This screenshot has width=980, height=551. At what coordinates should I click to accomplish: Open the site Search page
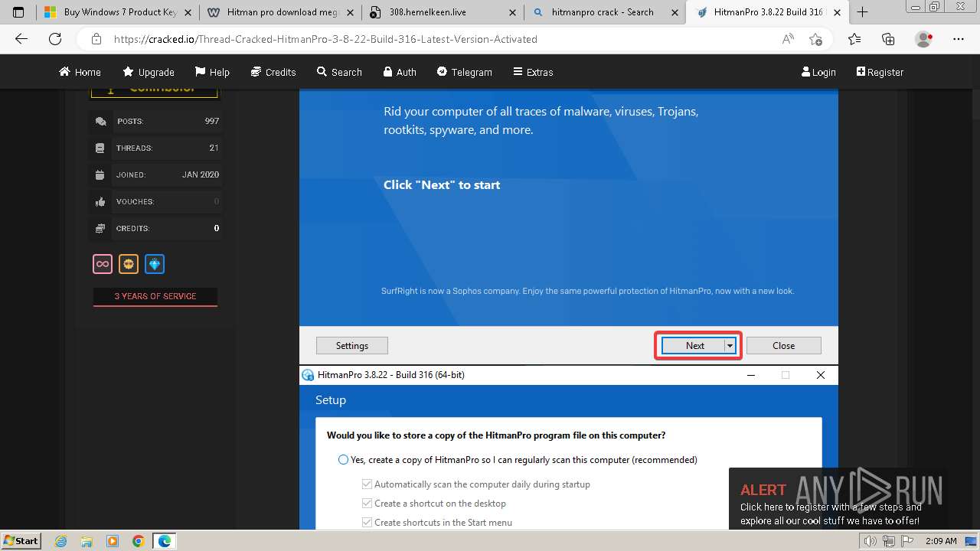pos(339,72)
